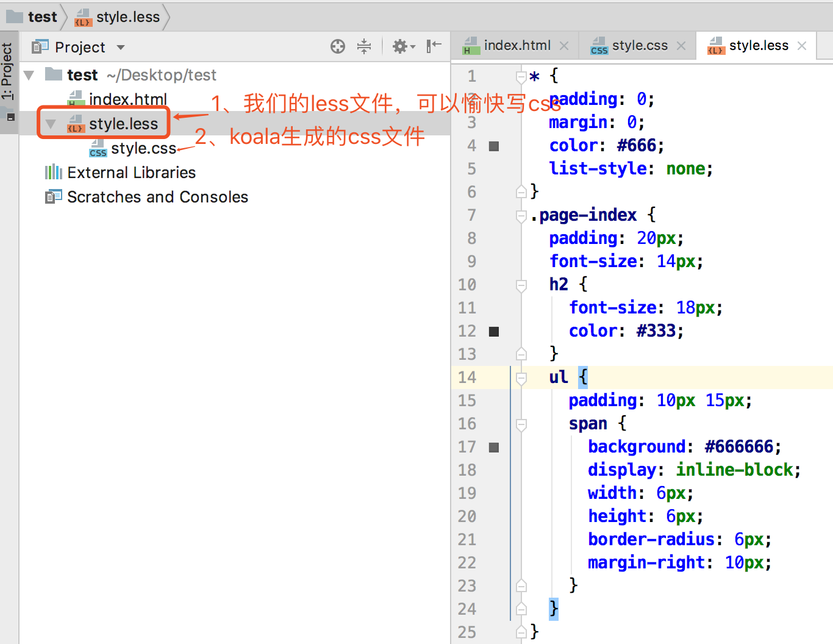Click the Hide Project panel icon
The image size is (833, 644).
[x=434, y=46]
